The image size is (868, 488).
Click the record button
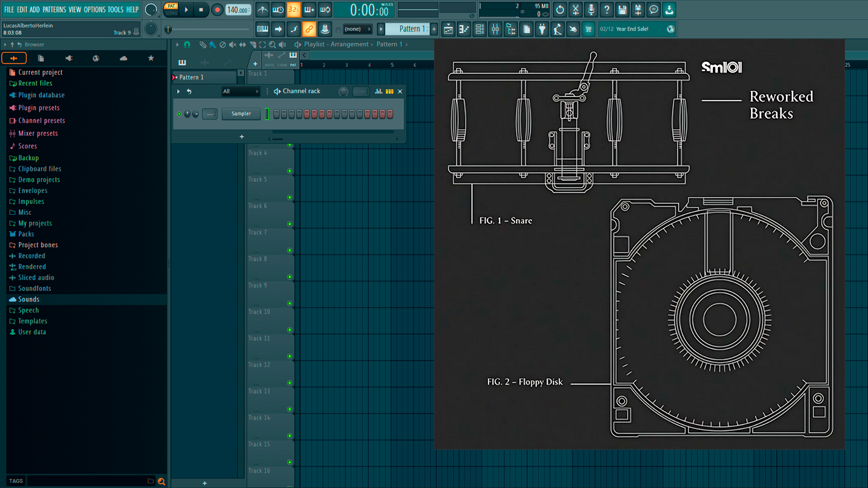217,10
